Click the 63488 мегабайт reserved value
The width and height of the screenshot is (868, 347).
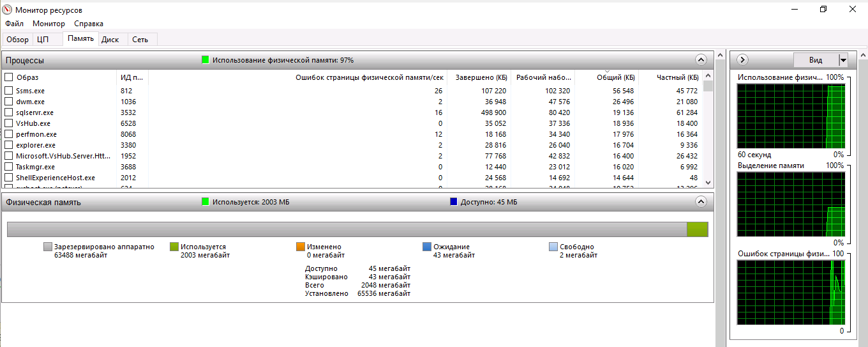point(80,255)
